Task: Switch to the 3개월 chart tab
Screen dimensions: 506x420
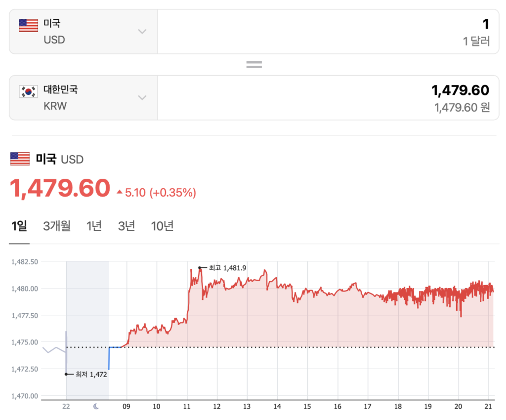Action: click(x=56, y=226)
